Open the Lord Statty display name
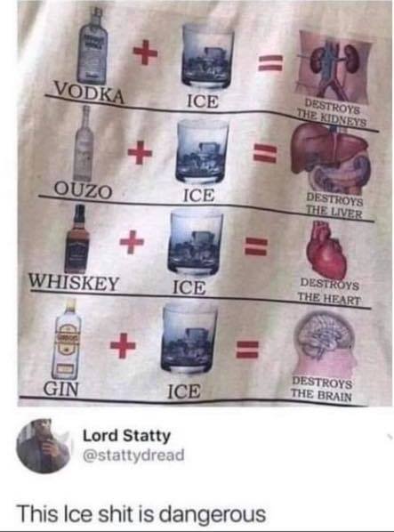394x532 pixels. (127, 436)
